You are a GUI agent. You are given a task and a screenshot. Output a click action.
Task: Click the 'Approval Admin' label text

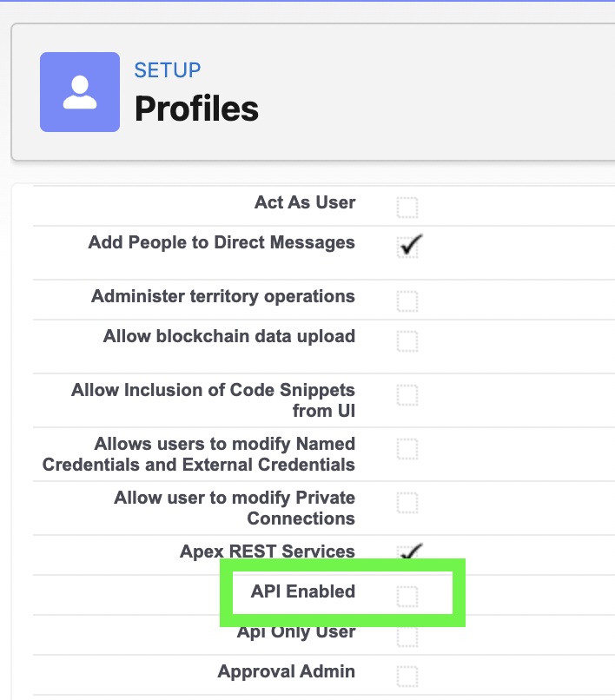[287, 671]
